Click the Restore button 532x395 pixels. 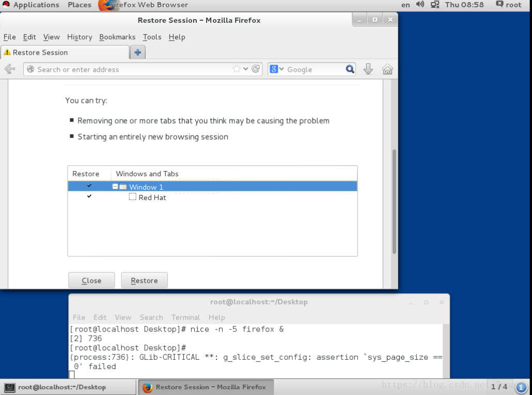[x=144, y=280]
